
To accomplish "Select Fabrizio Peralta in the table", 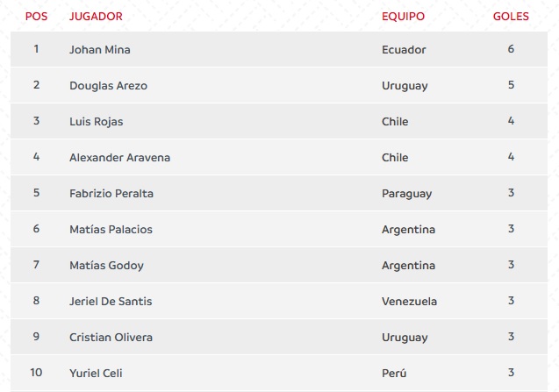I will click(111, 194).
